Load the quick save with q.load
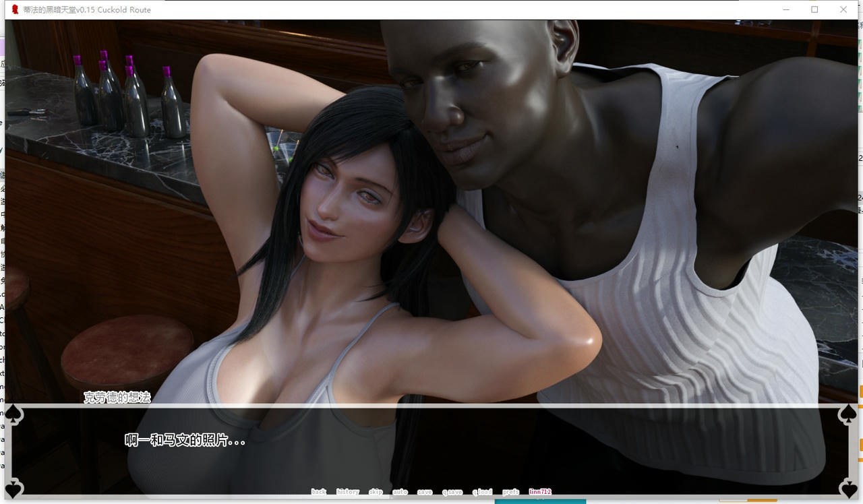This screenshot has width=863, height=504. pos(481,492)
